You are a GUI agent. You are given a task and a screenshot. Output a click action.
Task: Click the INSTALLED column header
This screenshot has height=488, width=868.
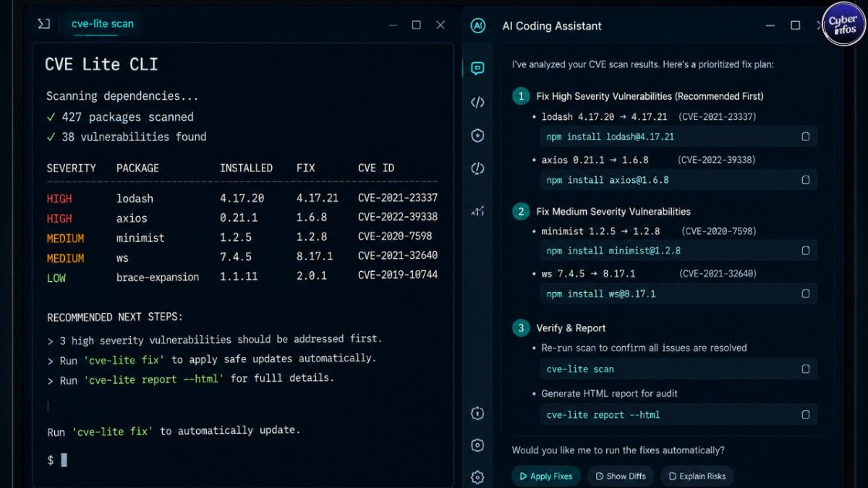[x=246, y=168]
